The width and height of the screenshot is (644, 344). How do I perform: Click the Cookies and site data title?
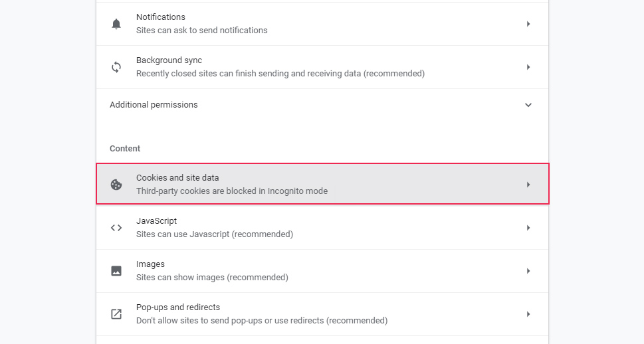tap(177, 178)
